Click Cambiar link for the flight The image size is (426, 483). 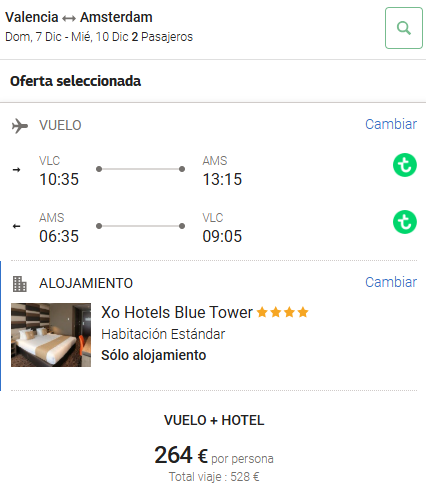[x=391, y=124]
